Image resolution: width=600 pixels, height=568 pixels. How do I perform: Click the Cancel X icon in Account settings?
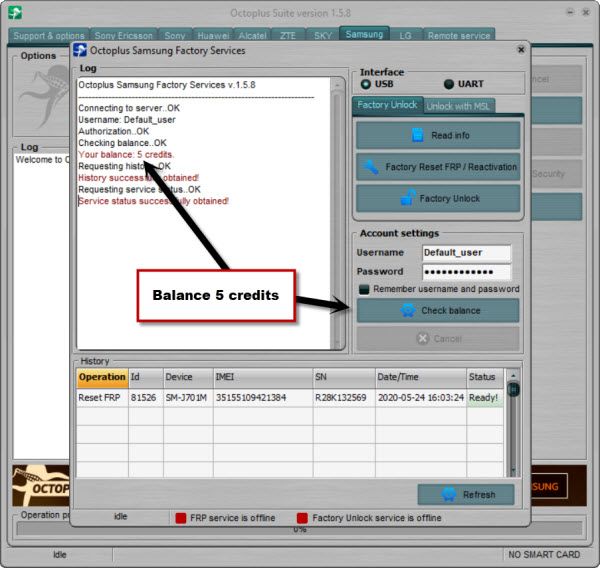[x=422, y=338]
